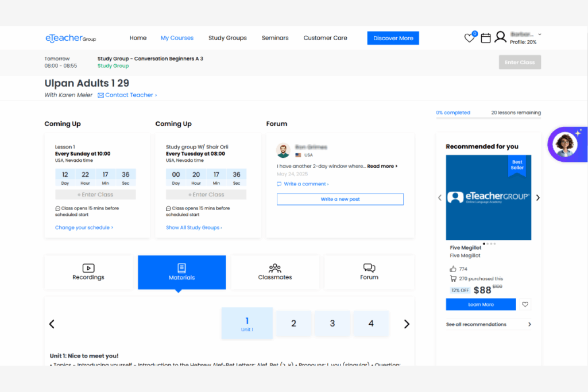Click Read more on forum post
This screenshot has height=392, width=588.
pos(382,166)
